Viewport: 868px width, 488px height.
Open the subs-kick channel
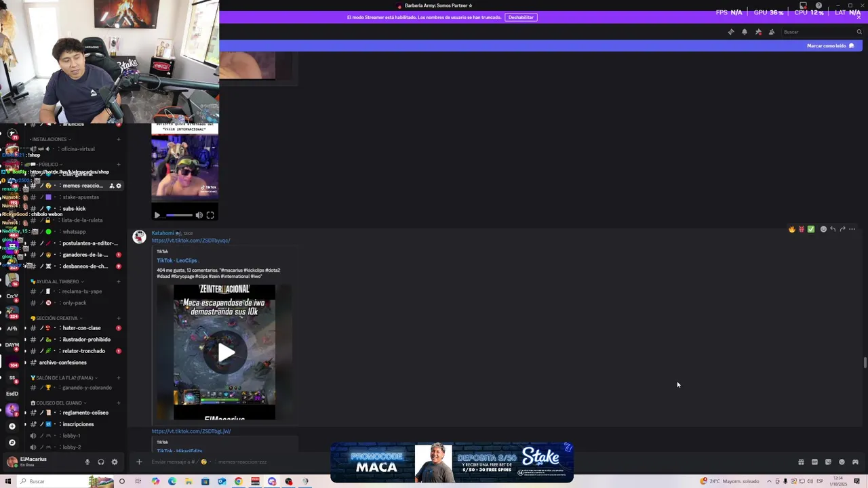coord(76,209)
